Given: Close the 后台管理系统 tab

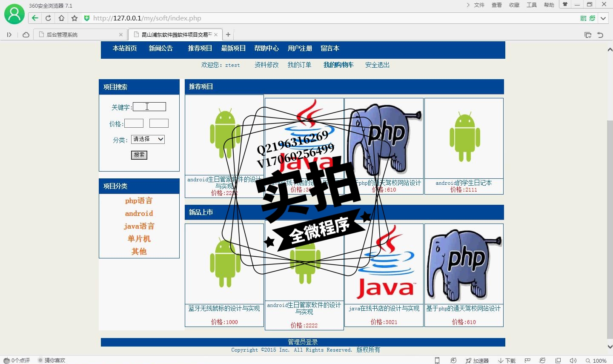Looking at the screenshot, I should 121,35.
